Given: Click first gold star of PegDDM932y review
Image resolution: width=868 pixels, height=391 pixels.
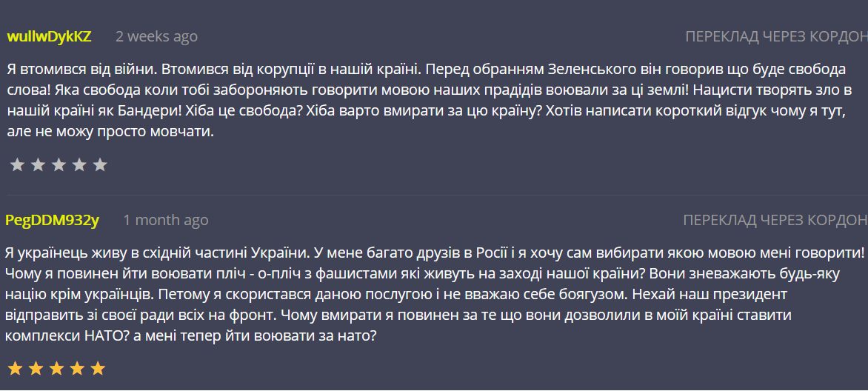Looking at the screenshot, I should pyautogui.click(x=15, y=369).
